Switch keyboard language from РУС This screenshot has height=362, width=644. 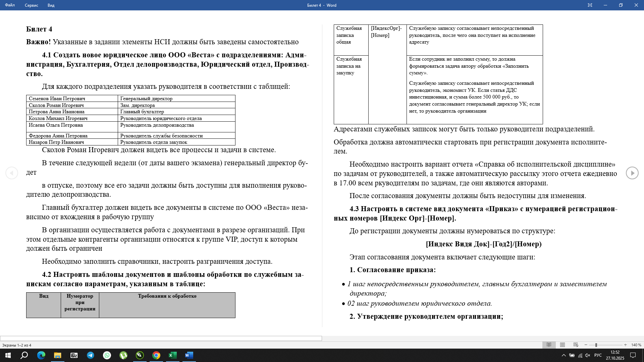(x=598, y=356)
